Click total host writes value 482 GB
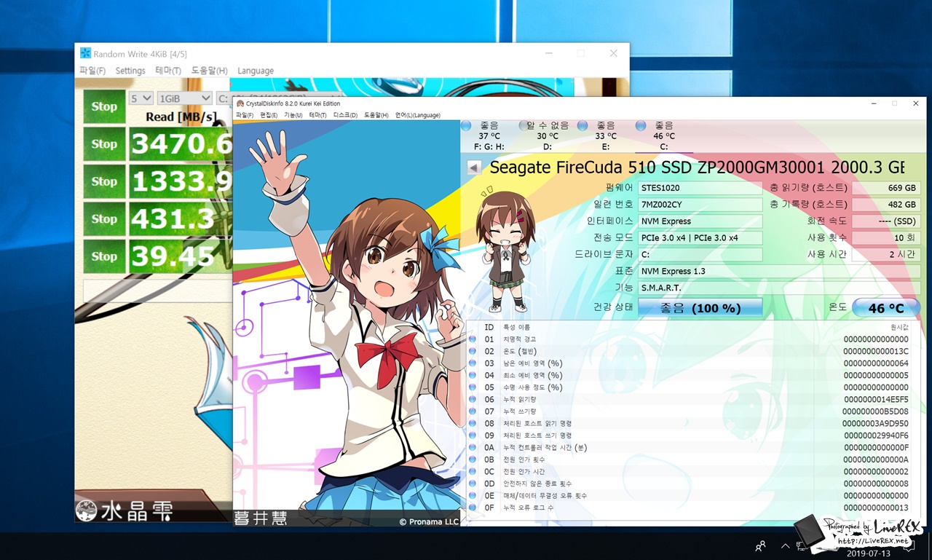 (886, 205)
